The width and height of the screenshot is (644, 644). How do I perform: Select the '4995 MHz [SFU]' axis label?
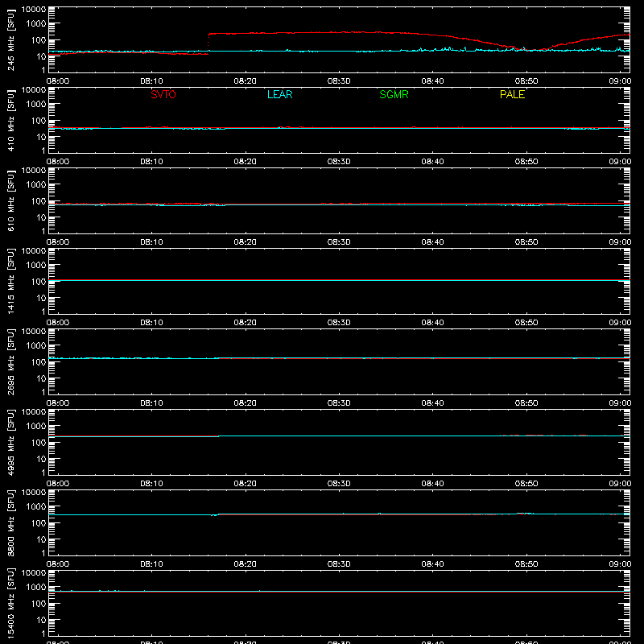pyautogui.click(x=10, y=442)
